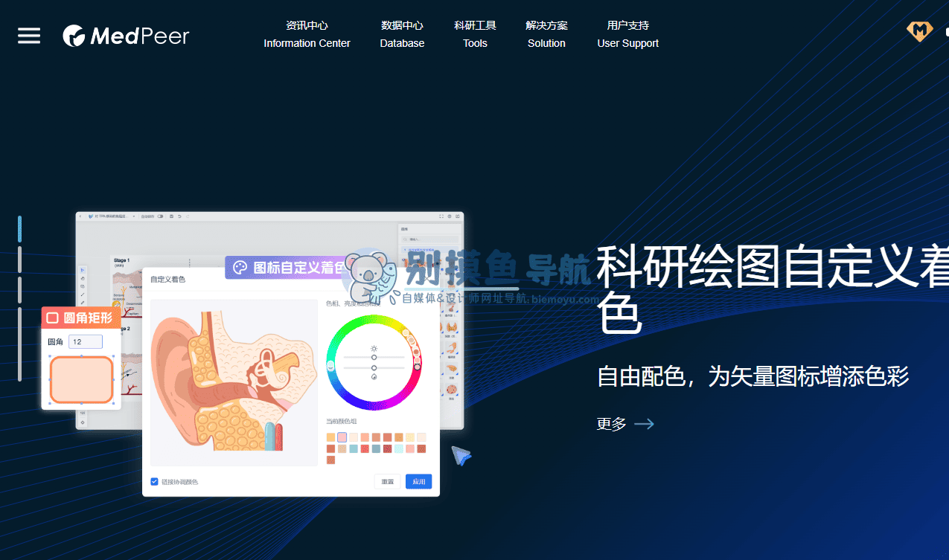Open the Solution menu
The height and width of the screenshot is (560, 949).
(x=546, y=34)
